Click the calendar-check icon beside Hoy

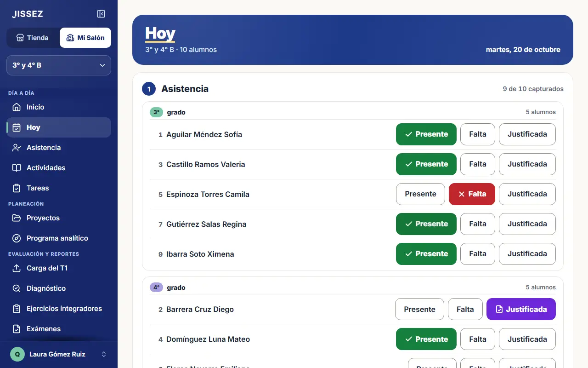click(x=17, y=127)
